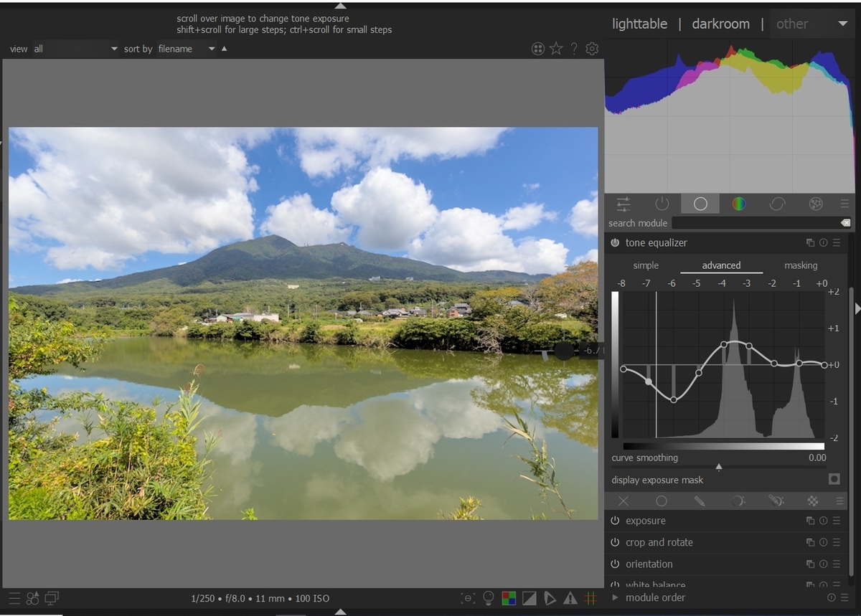The width and height of the screenshot is (861, 616).
Task: Open blending options hamburger menu
Action: click(839, 501)
